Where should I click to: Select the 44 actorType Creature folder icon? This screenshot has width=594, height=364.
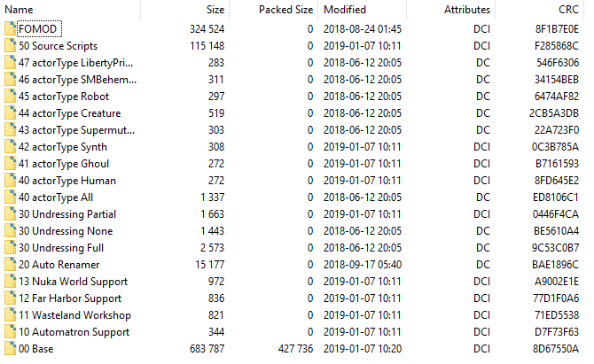click(x=11, y=113)
